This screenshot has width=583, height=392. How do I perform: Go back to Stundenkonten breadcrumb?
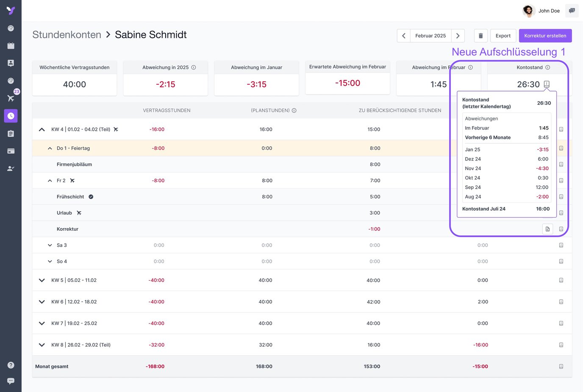coord(67,35)
